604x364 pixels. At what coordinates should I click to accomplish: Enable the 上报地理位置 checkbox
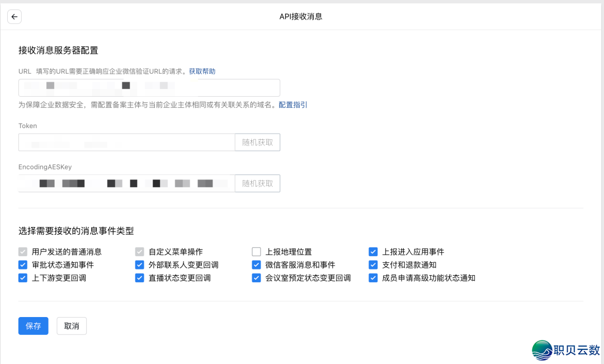257,252
